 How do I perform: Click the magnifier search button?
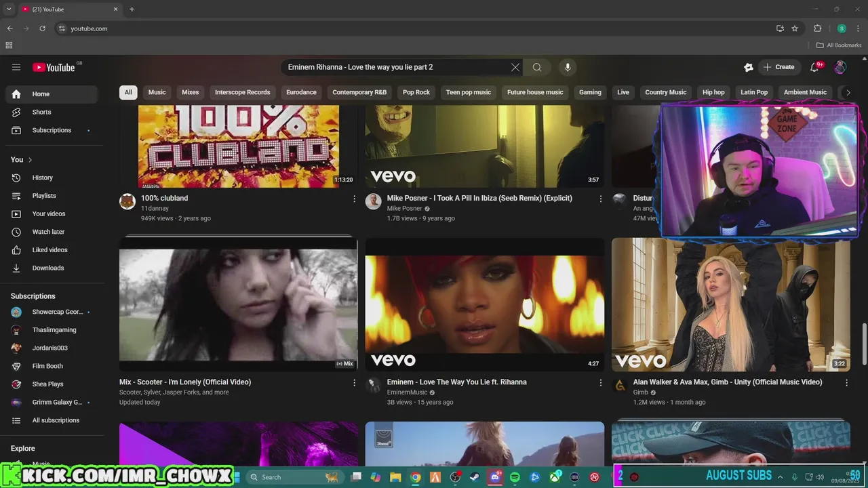(x=536, y=67)
